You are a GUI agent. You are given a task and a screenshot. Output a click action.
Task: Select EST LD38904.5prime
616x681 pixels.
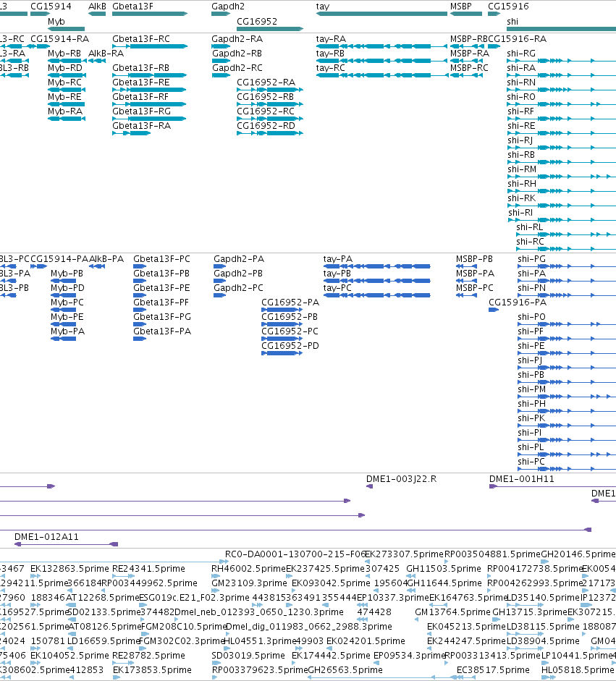click(x=543, y=640)
